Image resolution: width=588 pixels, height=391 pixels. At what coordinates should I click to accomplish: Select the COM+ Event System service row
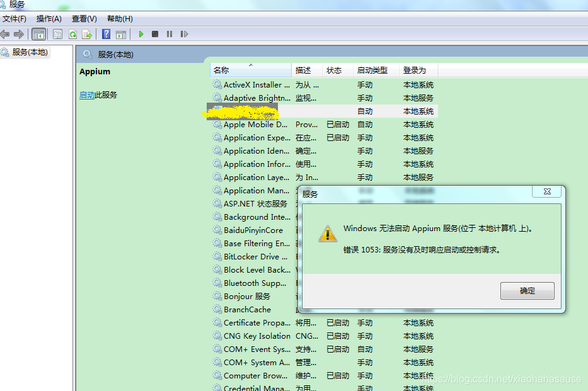pyautogui.click(x=324, y=349)
